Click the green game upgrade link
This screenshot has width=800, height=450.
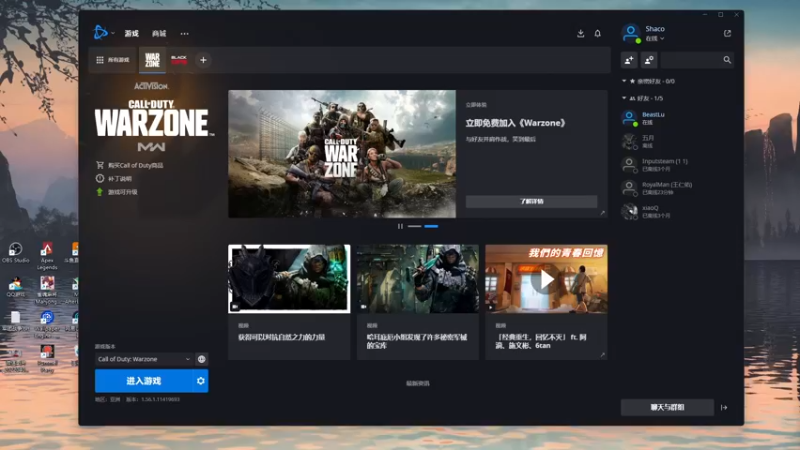pos(117,192)
